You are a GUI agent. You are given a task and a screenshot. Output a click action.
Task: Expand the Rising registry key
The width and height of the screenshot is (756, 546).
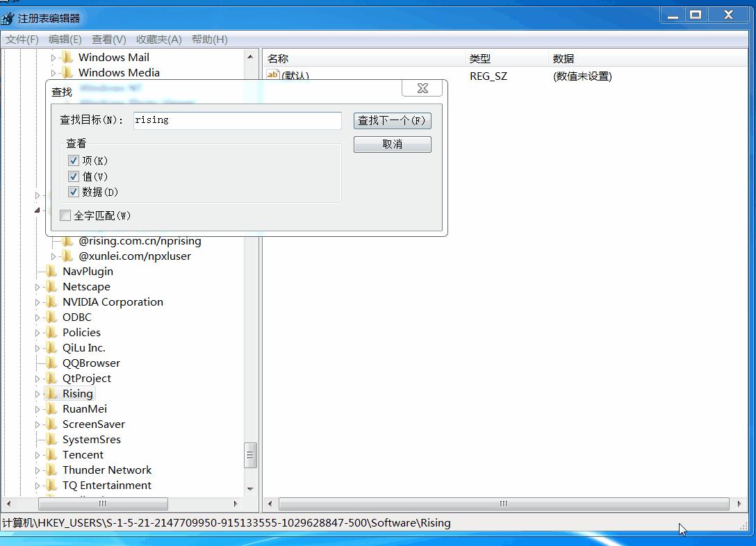[x=38, y=394]
